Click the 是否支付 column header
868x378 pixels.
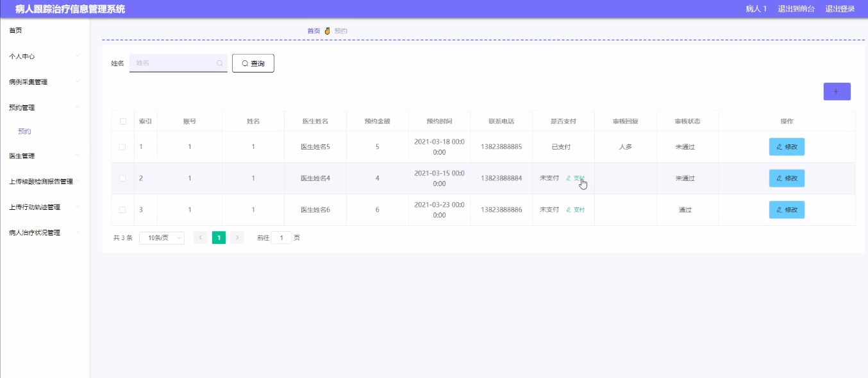(x=563, y=121)
